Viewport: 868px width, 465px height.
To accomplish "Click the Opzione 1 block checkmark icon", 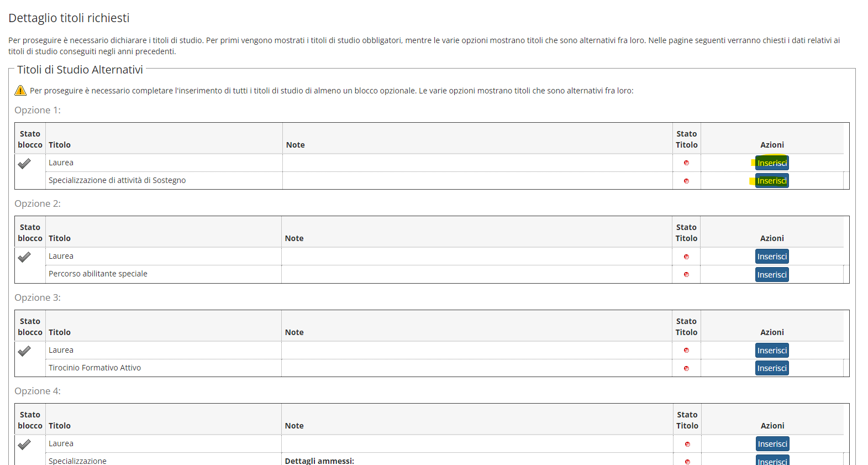I will 24,164.
